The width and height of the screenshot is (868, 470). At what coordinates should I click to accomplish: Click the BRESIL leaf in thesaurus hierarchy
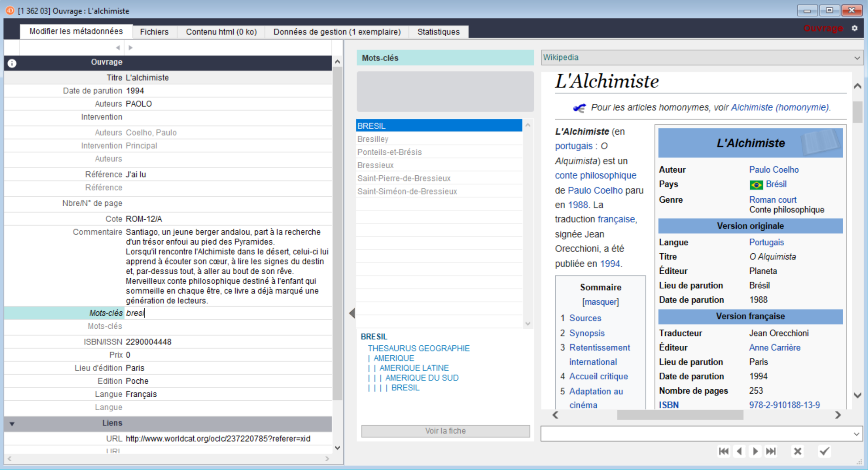[x=405, y=388]
